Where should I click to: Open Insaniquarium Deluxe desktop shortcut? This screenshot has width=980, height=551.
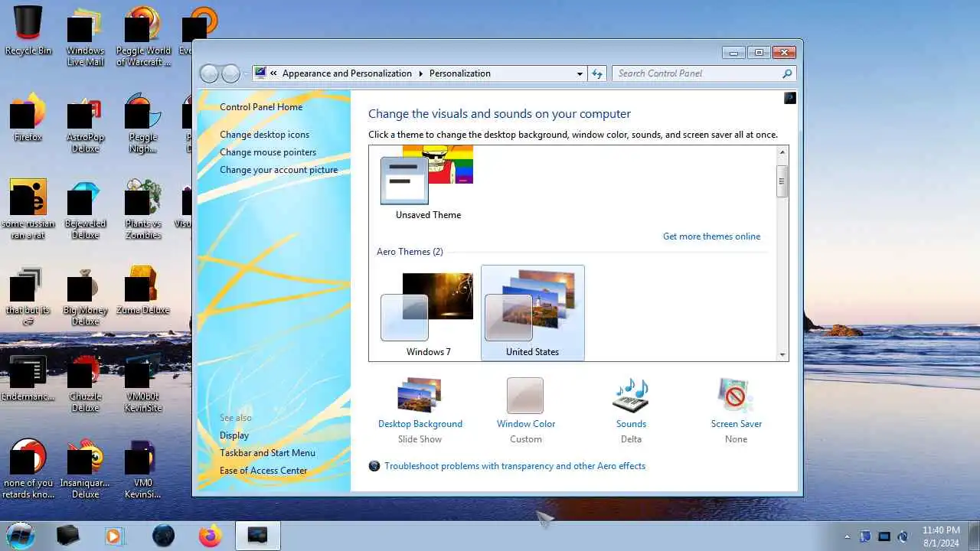point(85,468)
